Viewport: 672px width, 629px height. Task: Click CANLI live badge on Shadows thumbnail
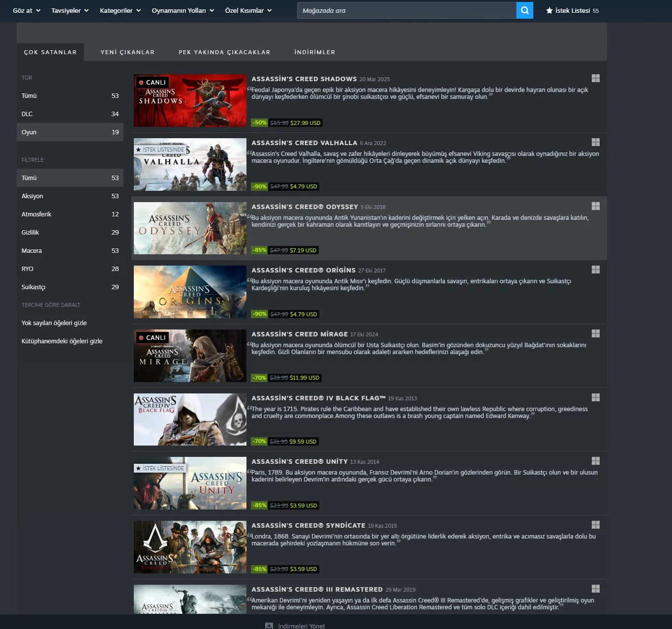click(153, 82)
